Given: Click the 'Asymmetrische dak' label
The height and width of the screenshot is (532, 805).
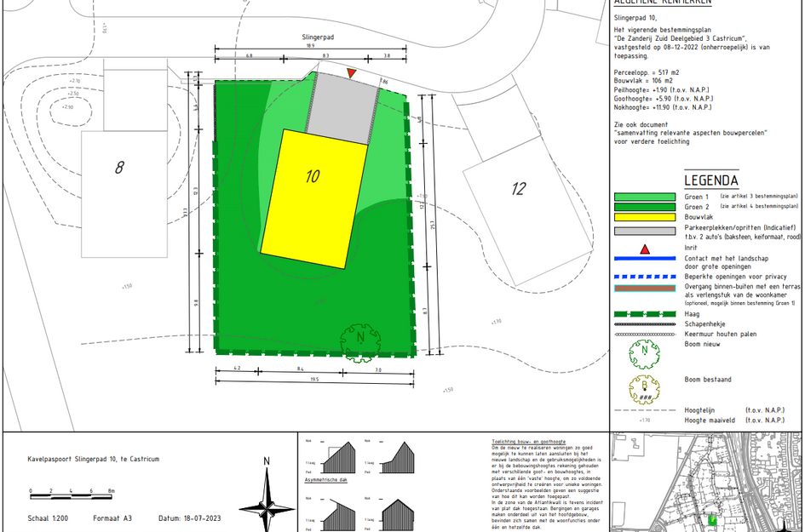Looking at the screenshot, I should coord(326,480).
